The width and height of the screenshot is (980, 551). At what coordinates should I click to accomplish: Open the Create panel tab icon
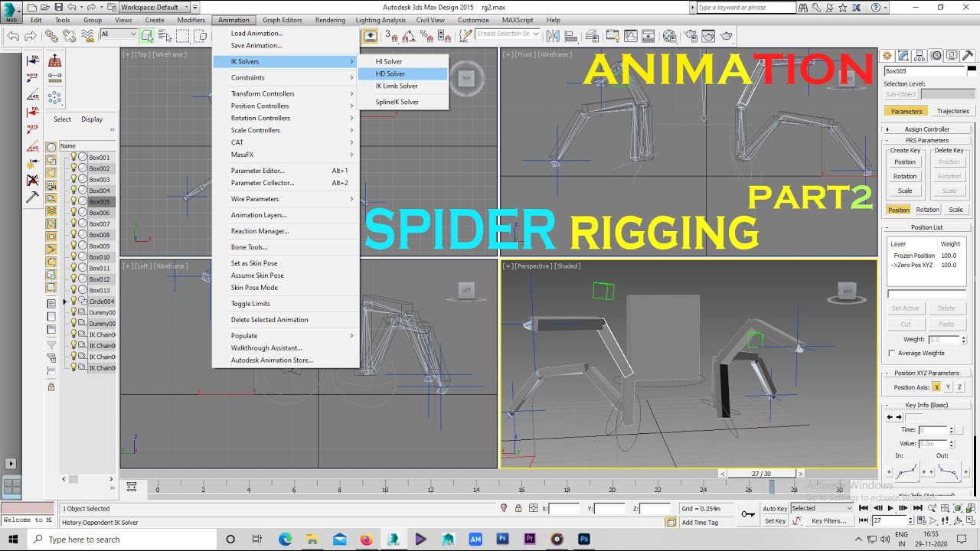pos(887,56)
